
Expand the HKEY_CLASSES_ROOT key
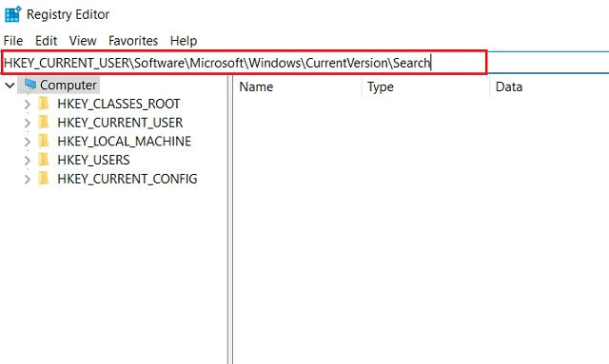(28, 104)
